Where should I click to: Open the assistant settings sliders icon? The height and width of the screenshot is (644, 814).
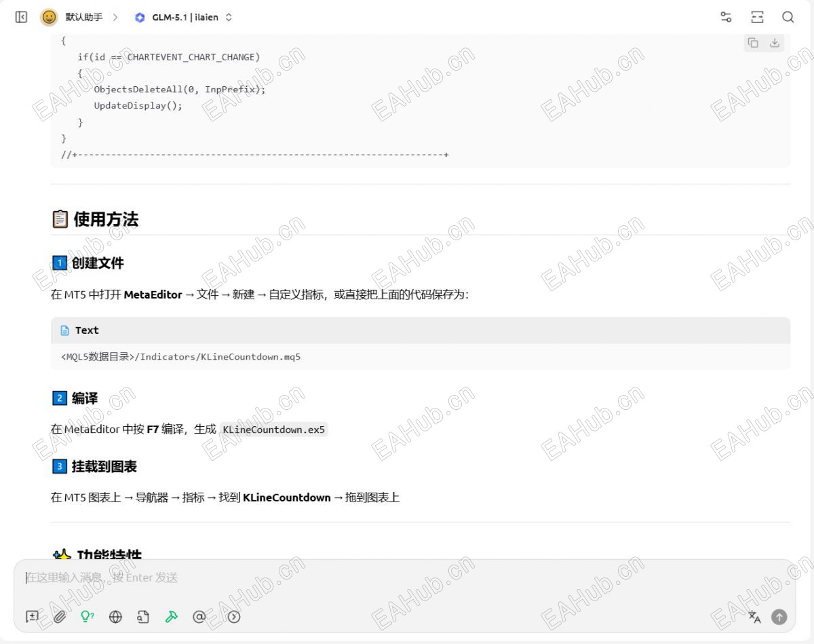click(x=726, y=17)
